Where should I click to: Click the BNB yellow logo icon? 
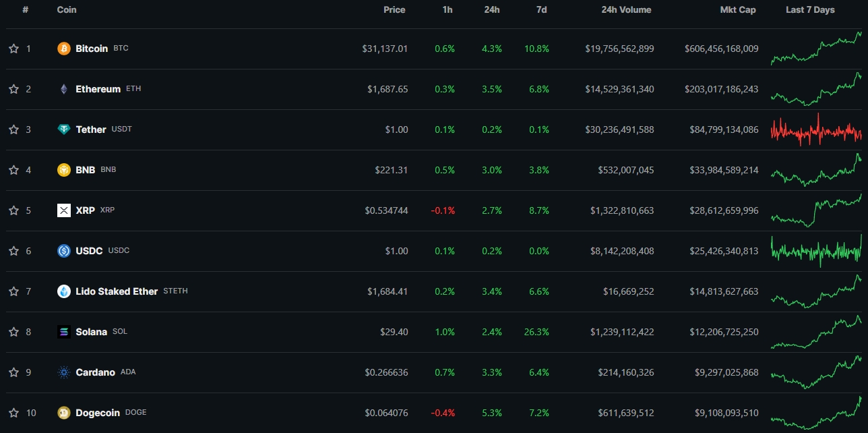[64, 170]
